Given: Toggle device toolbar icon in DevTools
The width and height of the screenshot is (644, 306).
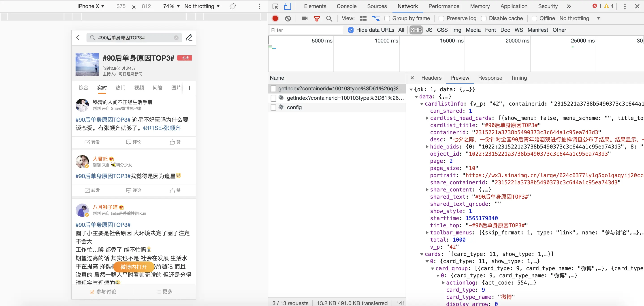Looking at the screenshot, I should click(287, 6).
